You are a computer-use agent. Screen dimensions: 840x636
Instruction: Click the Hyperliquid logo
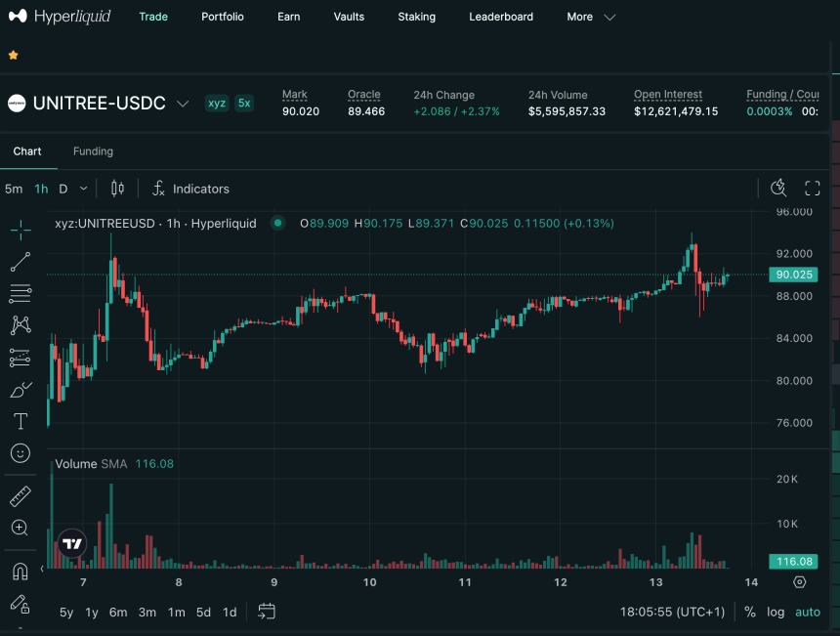tap(60, 16)
